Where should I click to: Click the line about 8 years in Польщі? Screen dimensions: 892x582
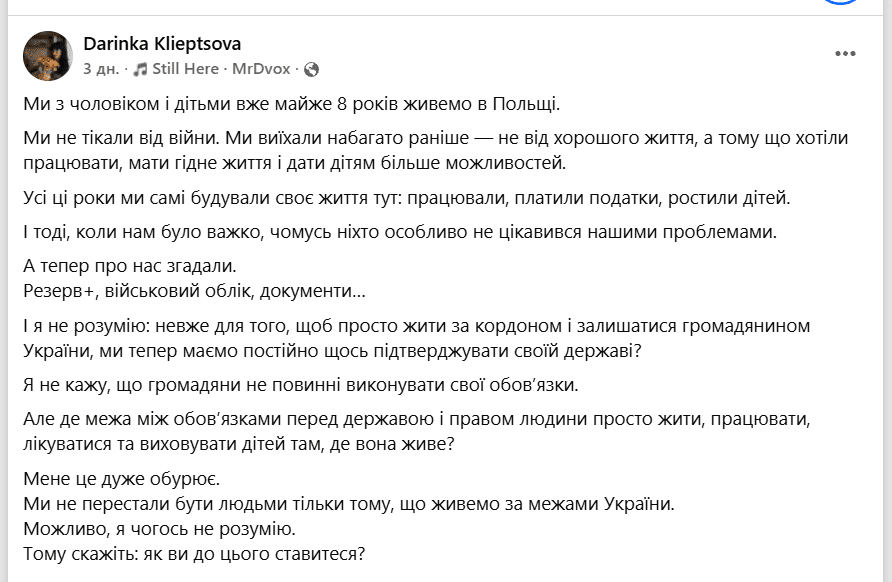[292, 104]
